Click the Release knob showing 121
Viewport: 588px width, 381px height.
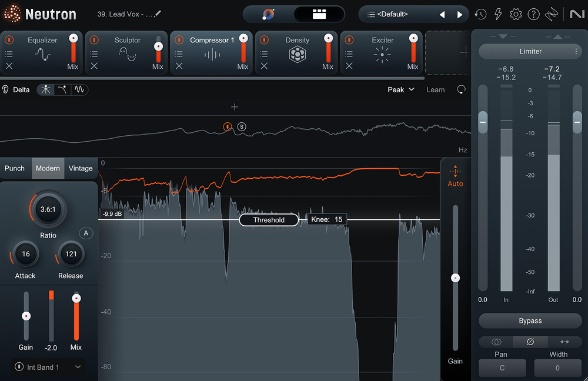point(71,254)
